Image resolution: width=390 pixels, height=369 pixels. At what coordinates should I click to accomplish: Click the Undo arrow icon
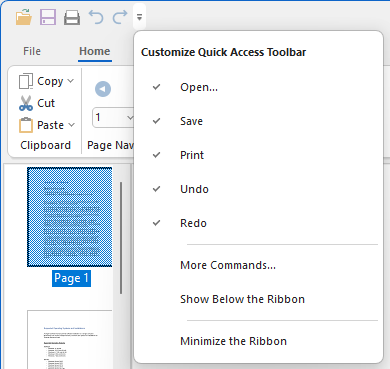coord(96,17)
